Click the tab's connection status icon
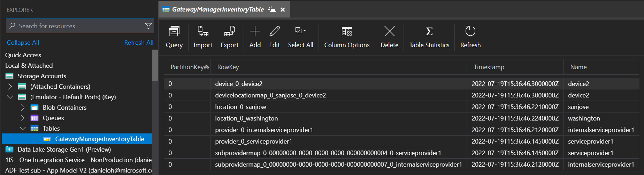Image resolution: width=644 pixels, height=175 pixels. coord(272,9)
